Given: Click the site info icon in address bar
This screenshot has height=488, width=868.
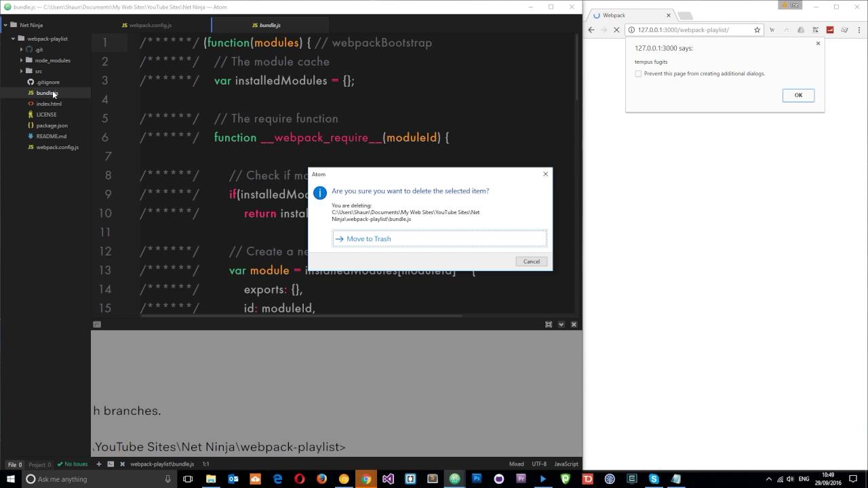Looking at the screenshot, I should coord(632,30).
